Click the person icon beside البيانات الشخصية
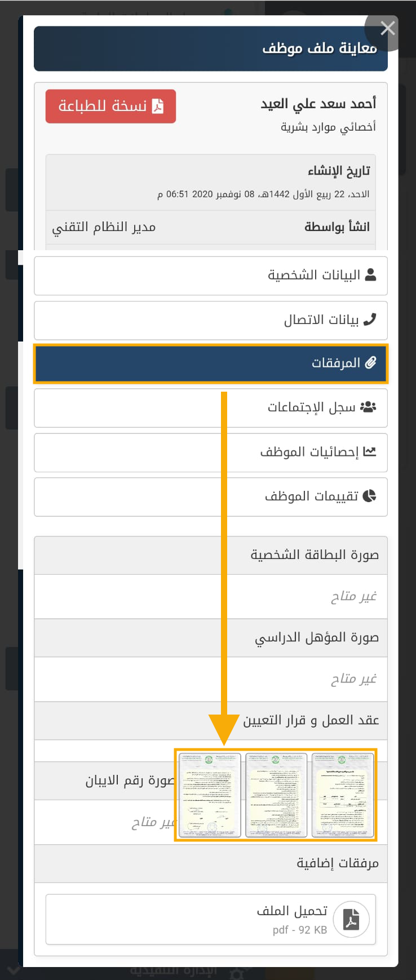Viewport: 416px width, 980px height. 370,275
